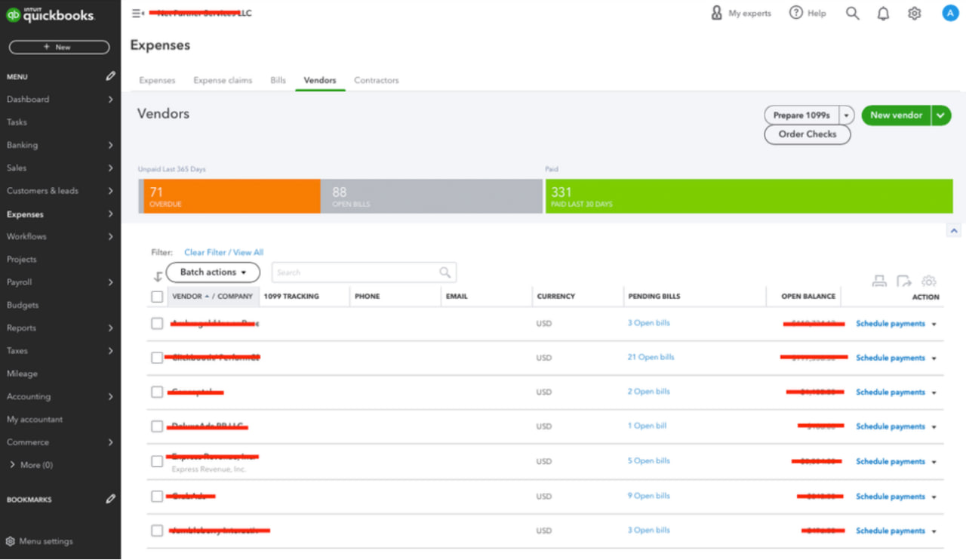966x560 pixels.
Task: Open the notifications bell
Action: tap(883, 14)
